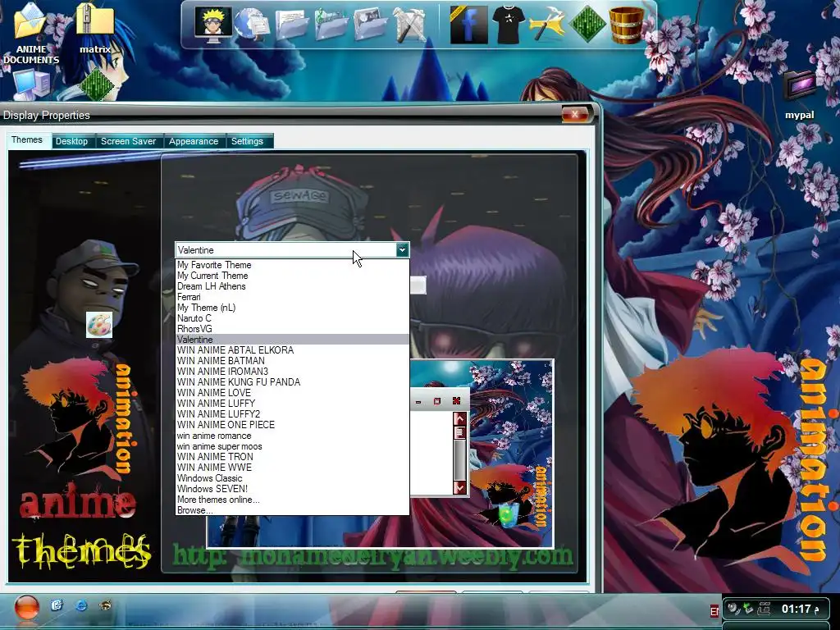
Task: Select win anime romance theme
Action: [x=293, y=436]
